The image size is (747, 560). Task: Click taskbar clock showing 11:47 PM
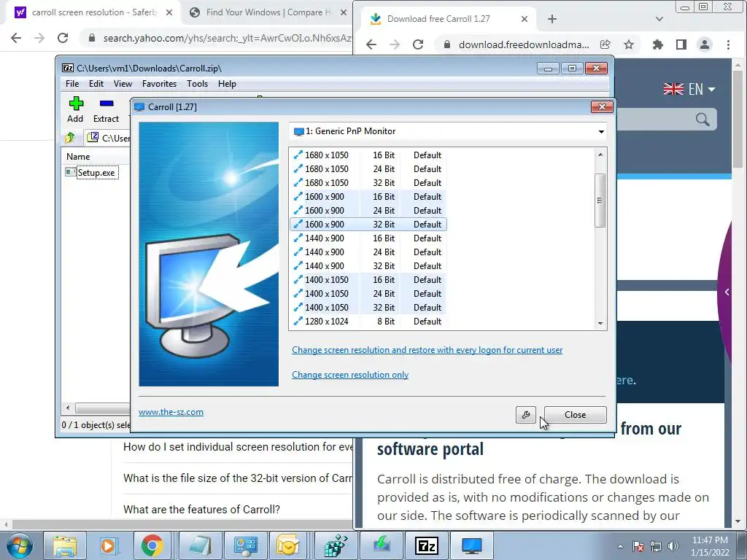click(710, 546)
